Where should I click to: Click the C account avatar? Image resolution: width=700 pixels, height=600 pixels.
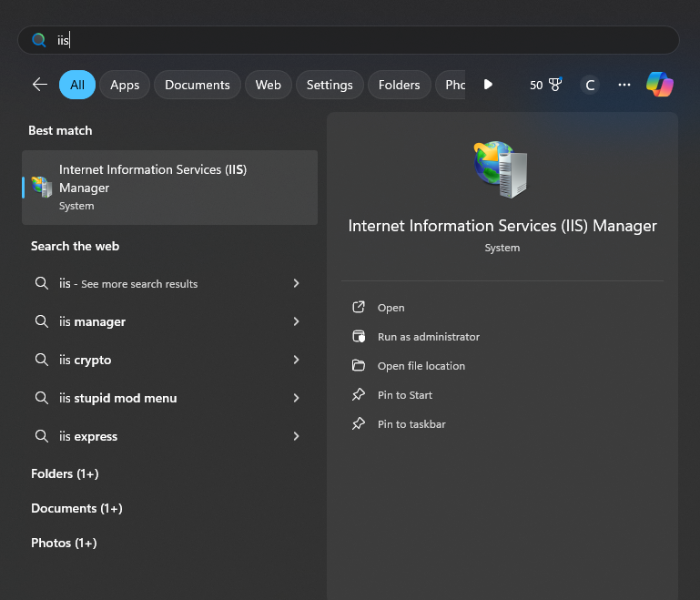pyautogui.click(x=590, y=85)
